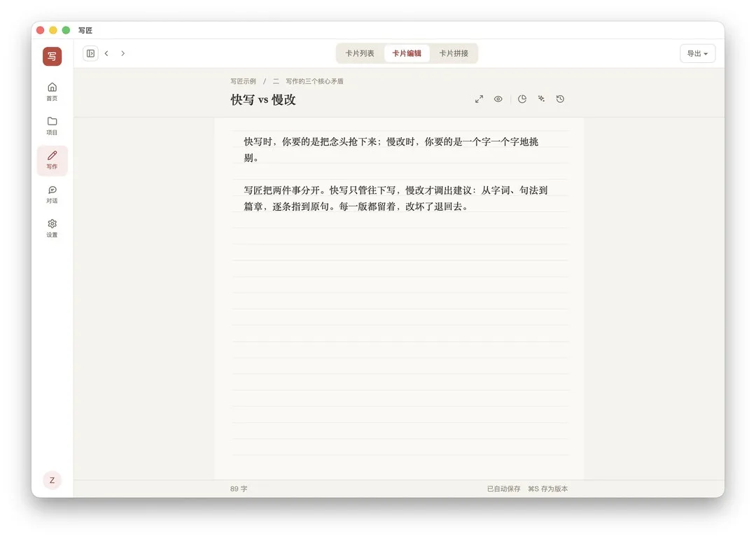This screenshot has width=756, height=539.
Task: Click the 写匠 window title
Action: pyautogui.click(x=85, y=30)
